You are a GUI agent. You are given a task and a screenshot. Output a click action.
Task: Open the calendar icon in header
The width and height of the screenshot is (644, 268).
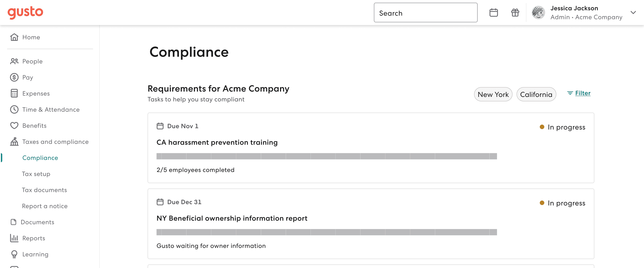click(493, 13)
